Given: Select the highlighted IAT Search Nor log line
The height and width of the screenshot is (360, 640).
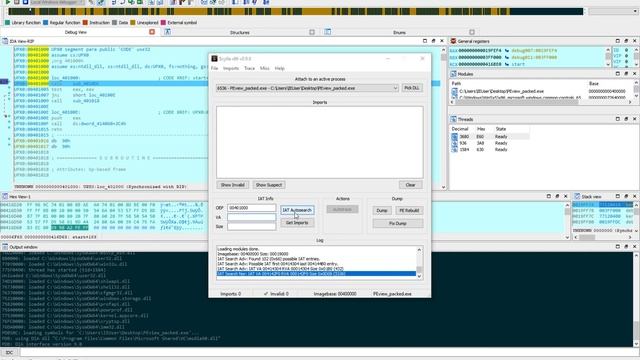Looking at the screenshot, I should [x=316, y=274].
